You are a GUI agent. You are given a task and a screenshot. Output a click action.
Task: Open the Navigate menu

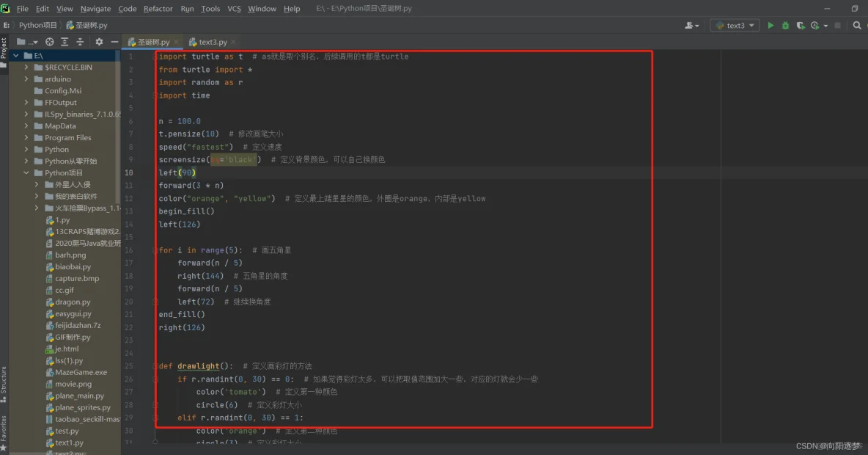tap(95, 9)
